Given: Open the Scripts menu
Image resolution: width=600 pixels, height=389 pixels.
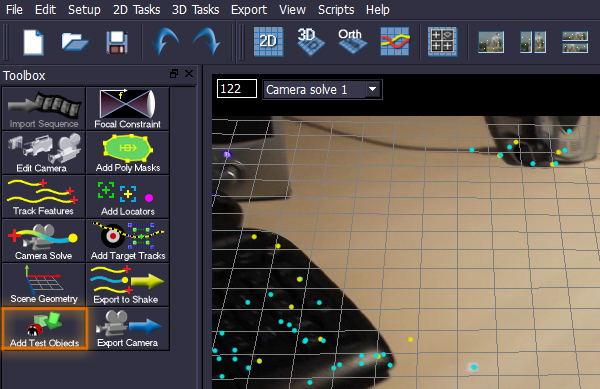Looking at the screenshot, I should pos(336,10).
